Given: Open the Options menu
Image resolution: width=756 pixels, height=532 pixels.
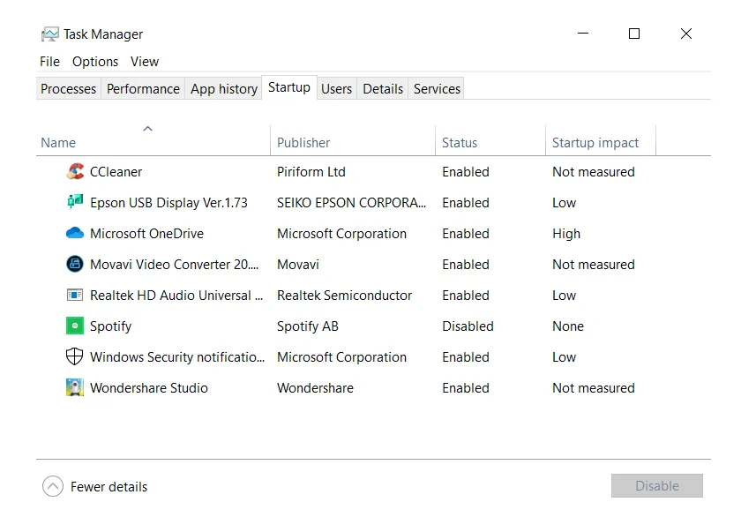Looking at the screenshot, I should coord(95,62).
